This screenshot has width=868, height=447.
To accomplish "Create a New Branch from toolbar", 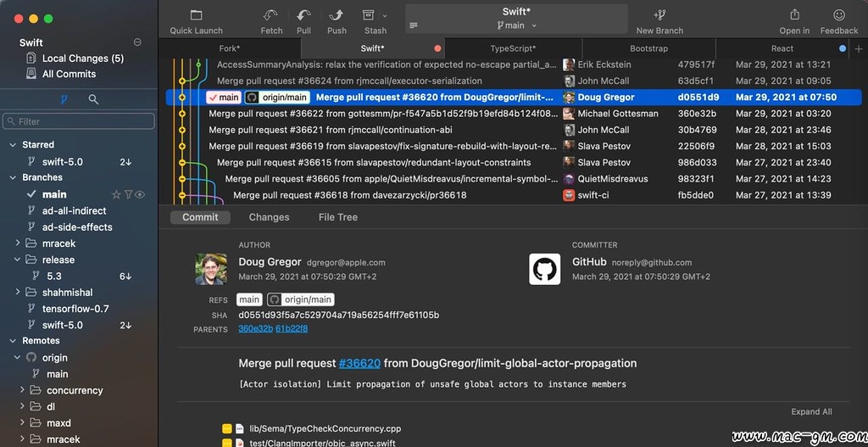I will tap(659, 21).
